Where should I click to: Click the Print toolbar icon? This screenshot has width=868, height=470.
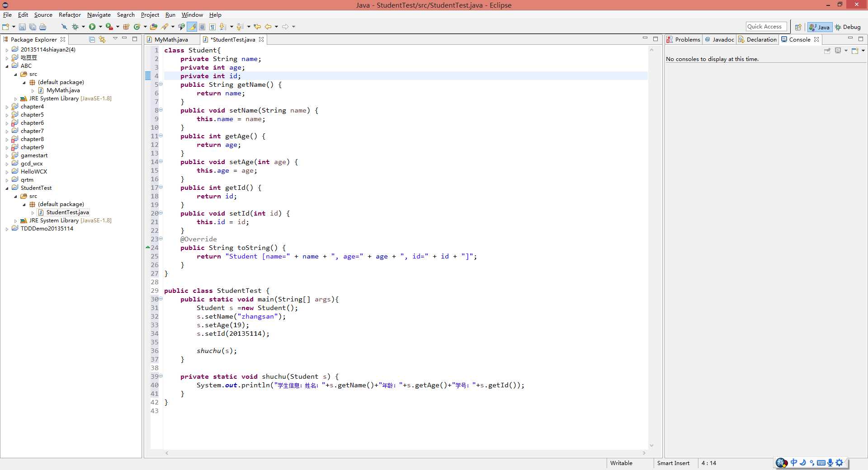[43, 27]
